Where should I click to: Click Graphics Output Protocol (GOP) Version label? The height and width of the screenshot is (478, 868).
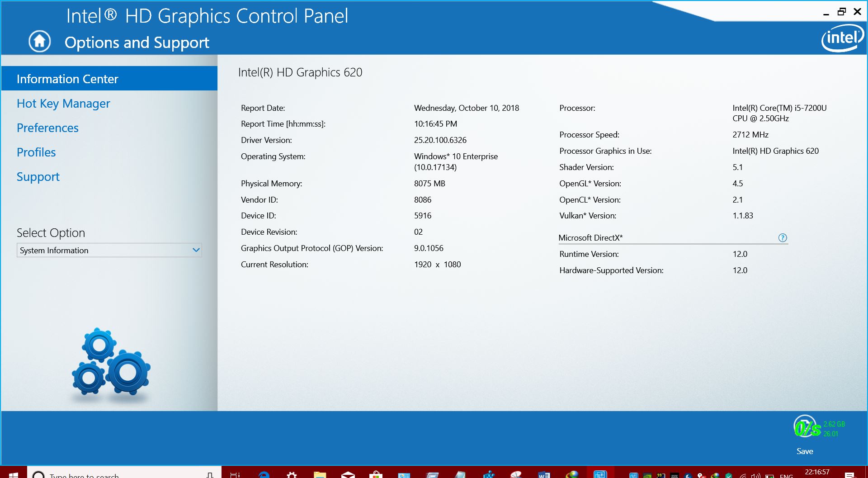[x=312, y=248]
